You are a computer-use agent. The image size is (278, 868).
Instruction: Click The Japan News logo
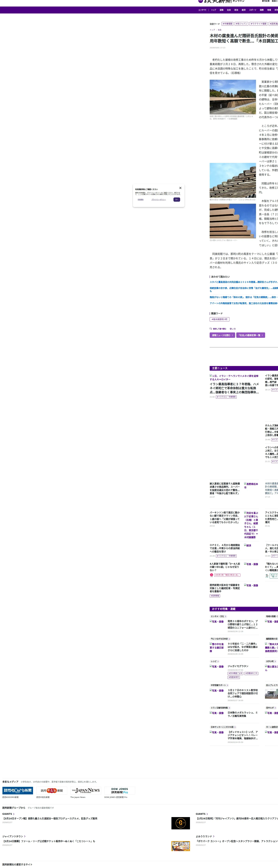[x=86, y=790]
